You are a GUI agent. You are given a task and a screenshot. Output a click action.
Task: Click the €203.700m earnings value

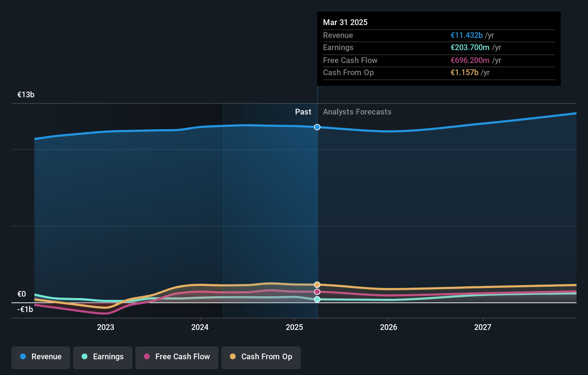tap(470, 48)
